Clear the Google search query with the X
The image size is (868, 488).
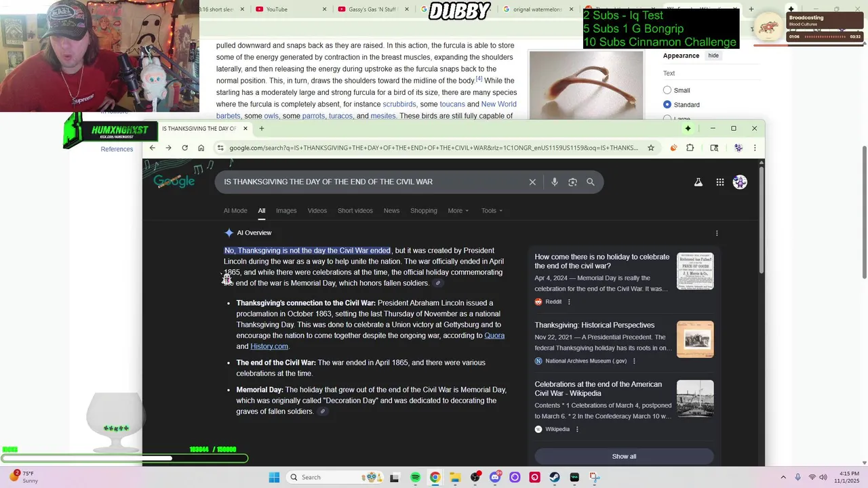(x=532, y=182)
